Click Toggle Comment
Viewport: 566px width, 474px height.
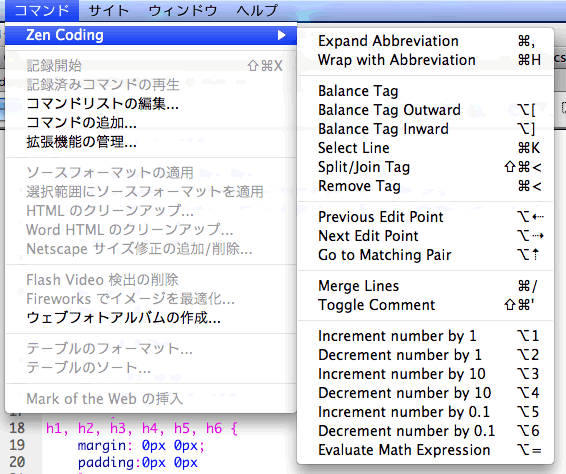tap(425, 305)
